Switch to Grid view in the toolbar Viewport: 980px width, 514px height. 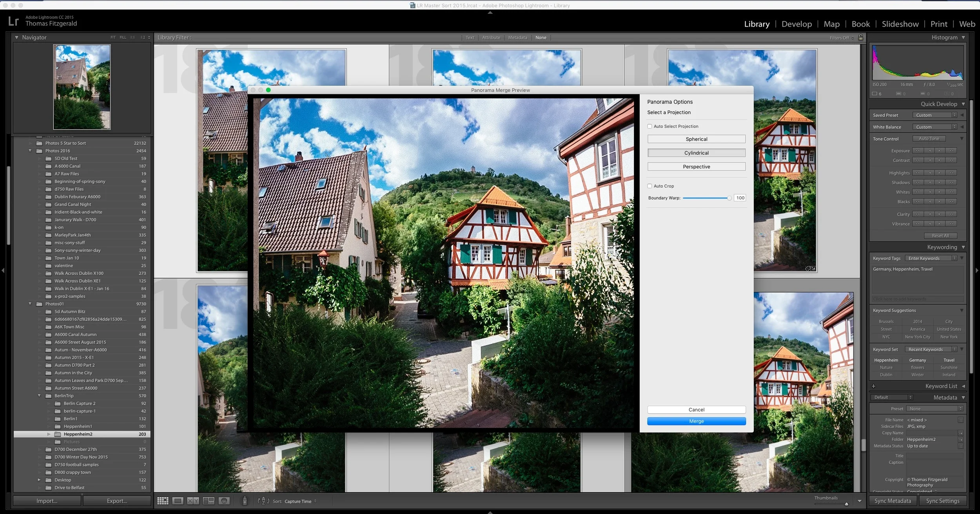[163, 501]
